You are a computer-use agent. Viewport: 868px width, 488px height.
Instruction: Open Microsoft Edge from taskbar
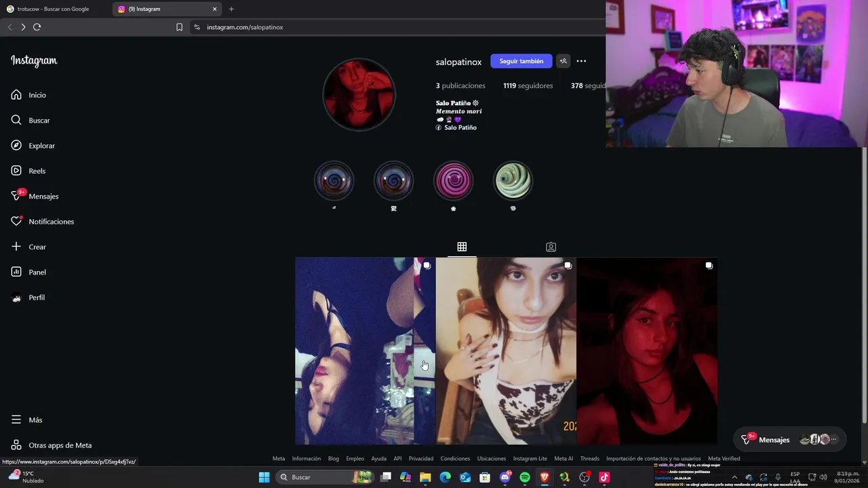tap(445, 477)
